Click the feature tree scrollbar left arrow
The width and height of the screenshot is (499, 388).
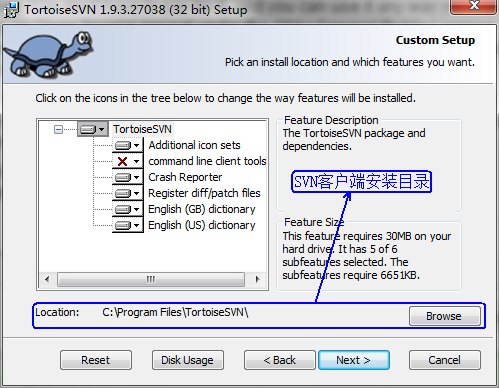pos(47,279)
